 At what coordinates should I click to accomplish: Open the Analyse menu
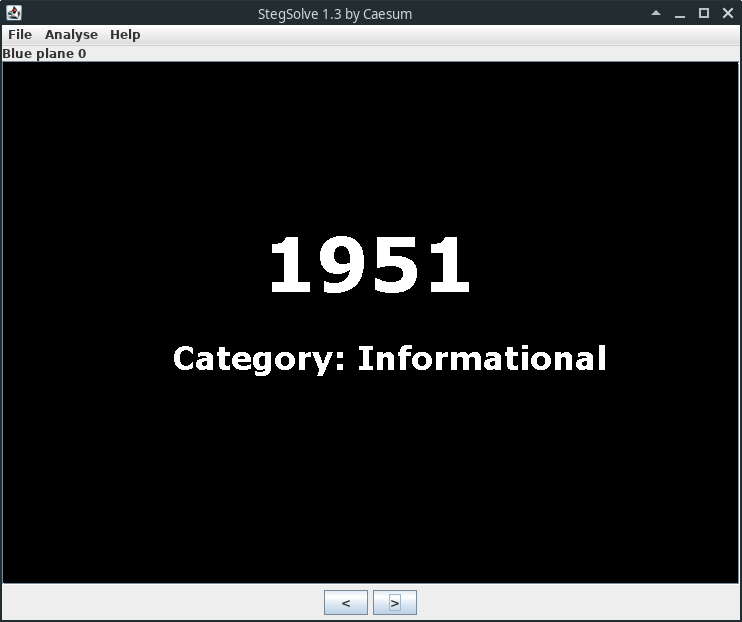point(71,34)
